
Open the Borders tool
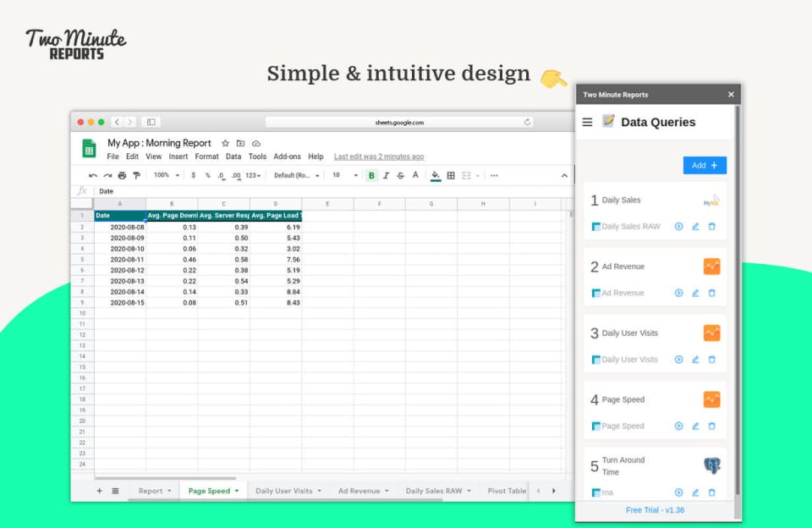(451, 176)
